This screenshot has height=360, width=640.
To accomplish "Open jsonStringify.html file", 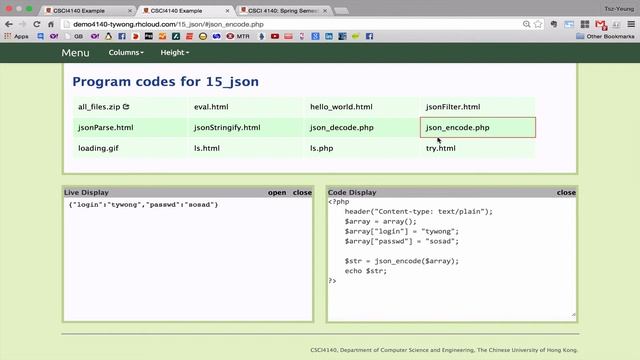I will click(x=227, y=127).
